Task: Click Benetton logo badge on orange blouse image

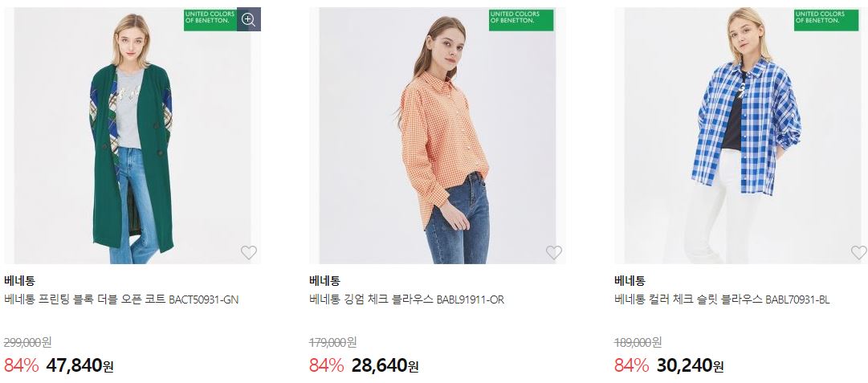Action: point(521,20)
